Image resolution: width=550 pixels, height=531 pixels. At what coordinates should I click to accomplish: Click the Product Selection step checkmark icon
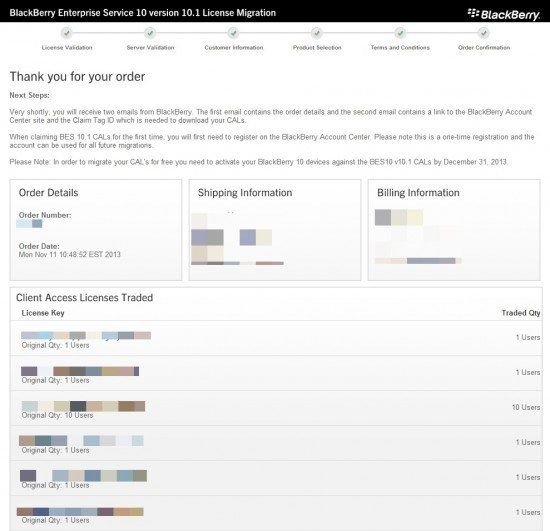317,33
